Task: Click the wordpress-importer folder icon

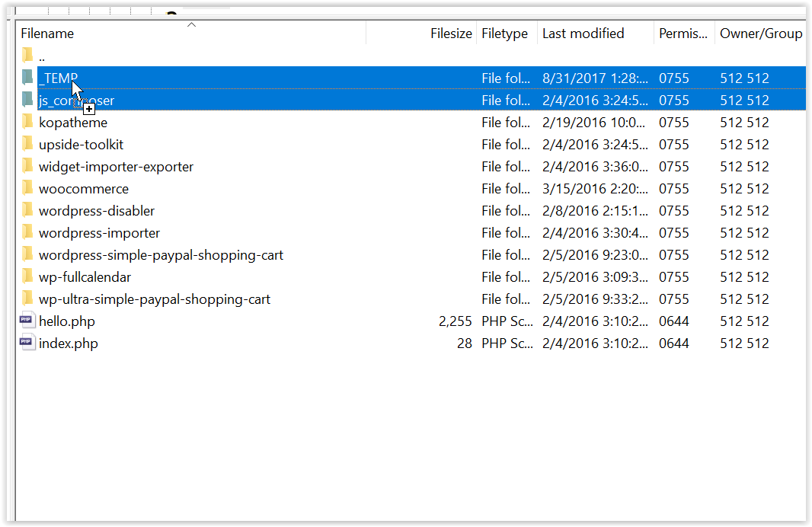Action: [27, 232]
